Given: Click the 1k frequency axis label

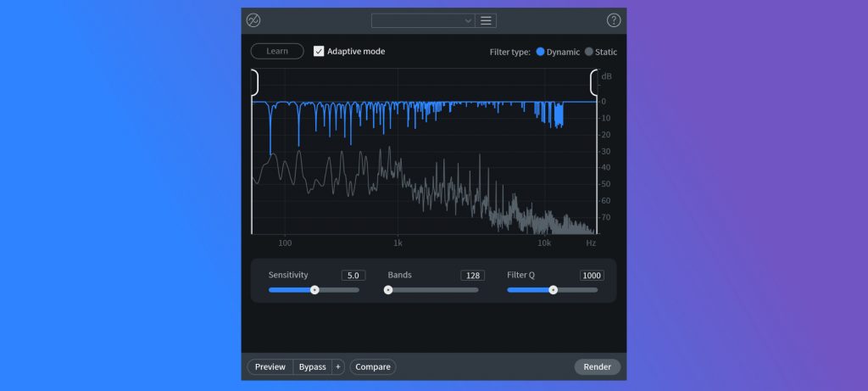Looking at the screenshot, I should (x=398, y=243).
